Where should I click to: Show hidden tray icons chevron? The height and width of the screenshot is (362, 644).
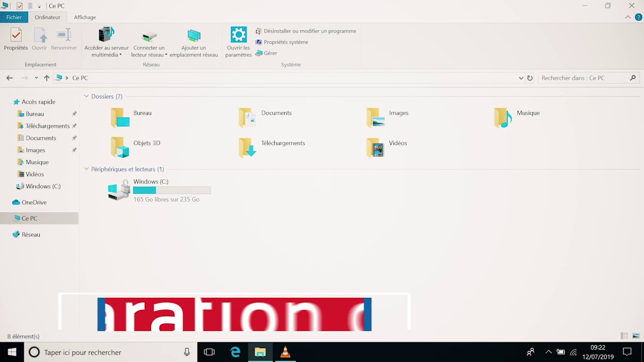548,352
